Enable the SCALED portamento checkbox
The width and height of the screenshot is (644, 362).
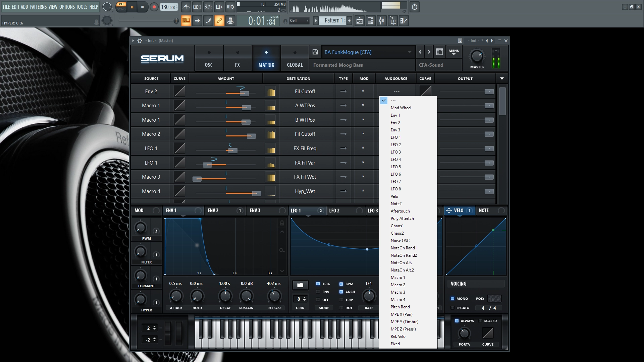point(480,321)
